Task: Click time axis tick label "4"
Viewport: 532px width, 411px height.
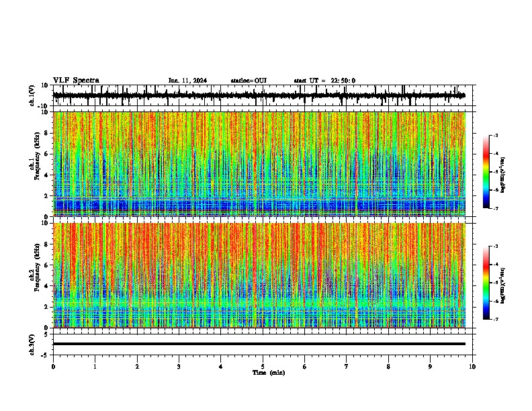Action: click(x=221, y=367)
